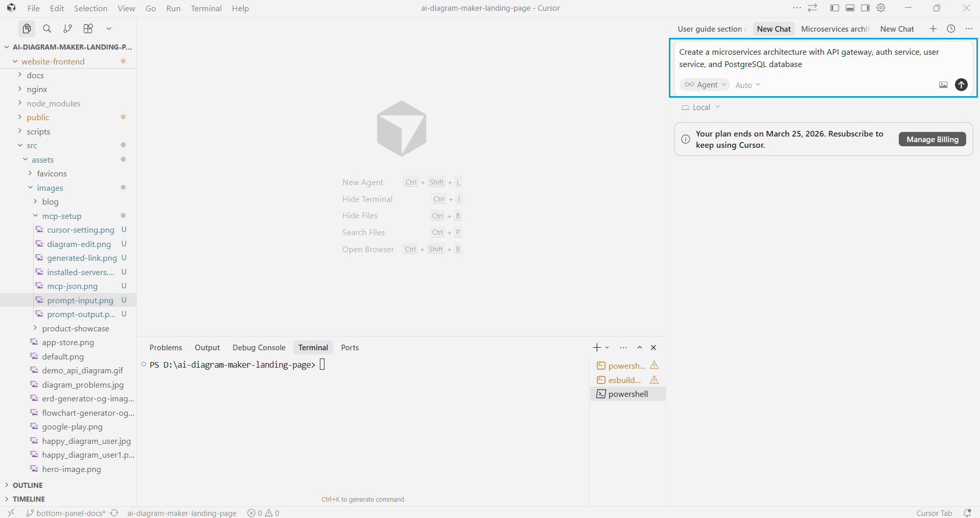This screenshot has width=980, height=518.
Task: Open the Extensions view
Action: [x=88, y=29]
